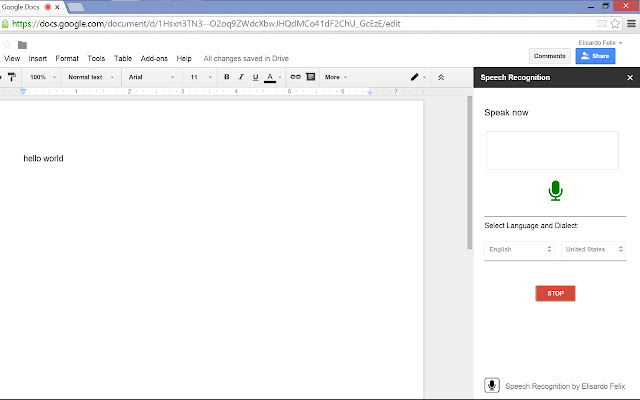Open the Add-ons menu
The image size is (640, 400).
pyautogui.click(x=154, y=58)
